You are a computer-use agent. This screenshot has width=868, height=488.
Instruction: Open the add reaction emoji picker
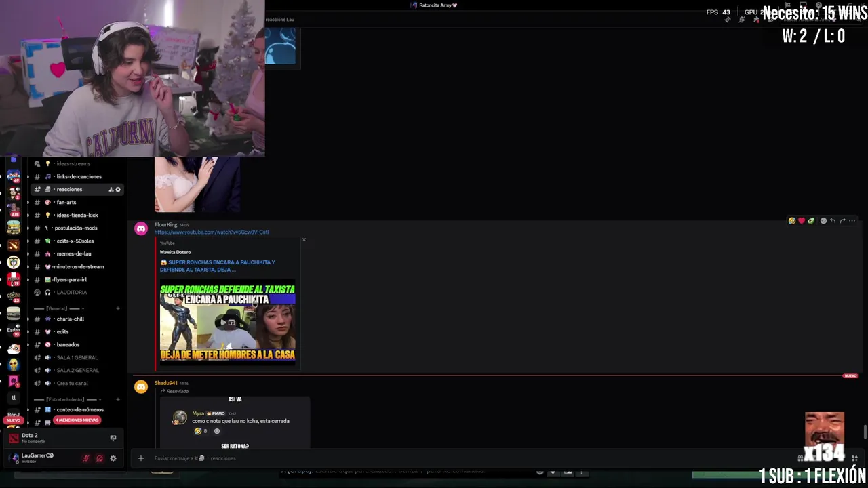pos(823,221)
